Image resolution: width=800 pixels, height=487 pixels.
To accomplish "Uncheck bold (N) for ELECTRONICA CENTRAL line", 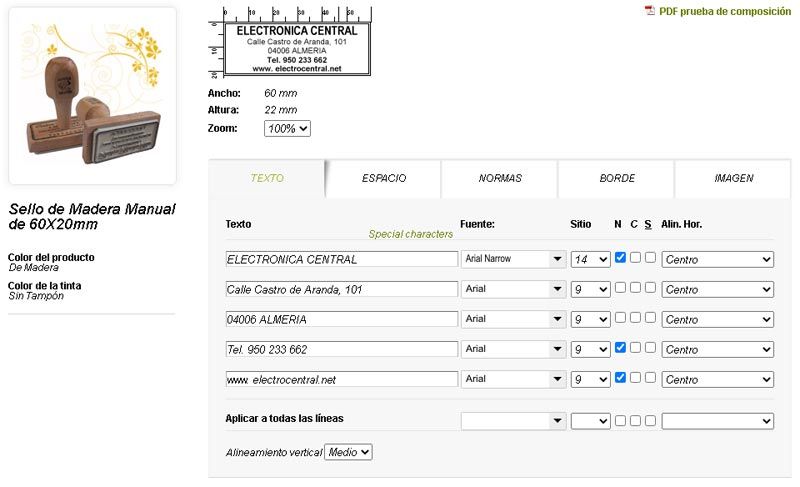I will (620, 258).
